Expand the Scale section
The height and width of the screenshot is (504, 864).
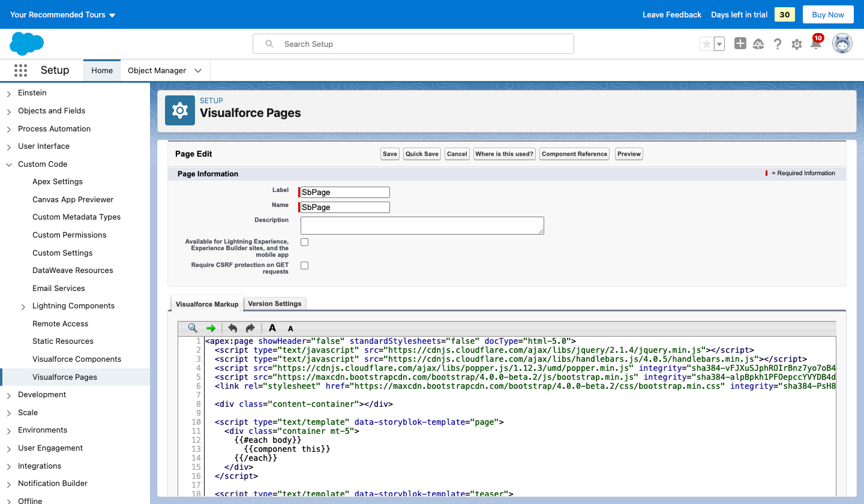pyautogui.click(x=8, y=413)
